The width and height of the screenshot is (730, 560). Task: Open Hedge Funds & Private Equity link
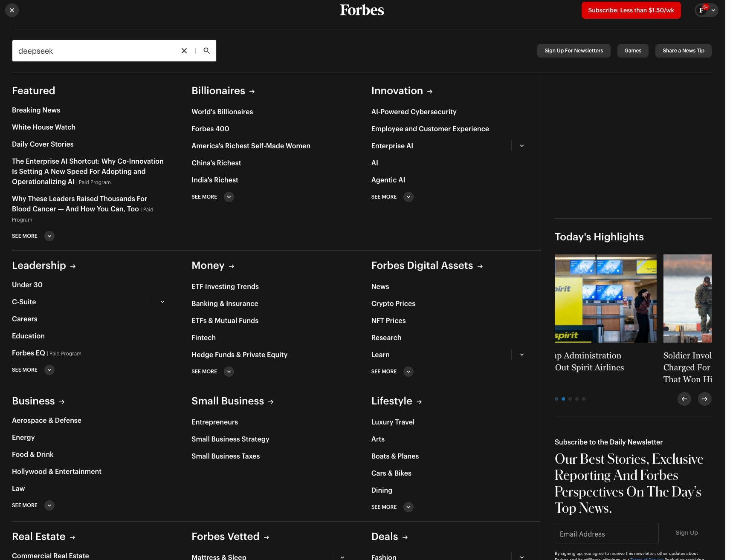click(x=239, y=355)
